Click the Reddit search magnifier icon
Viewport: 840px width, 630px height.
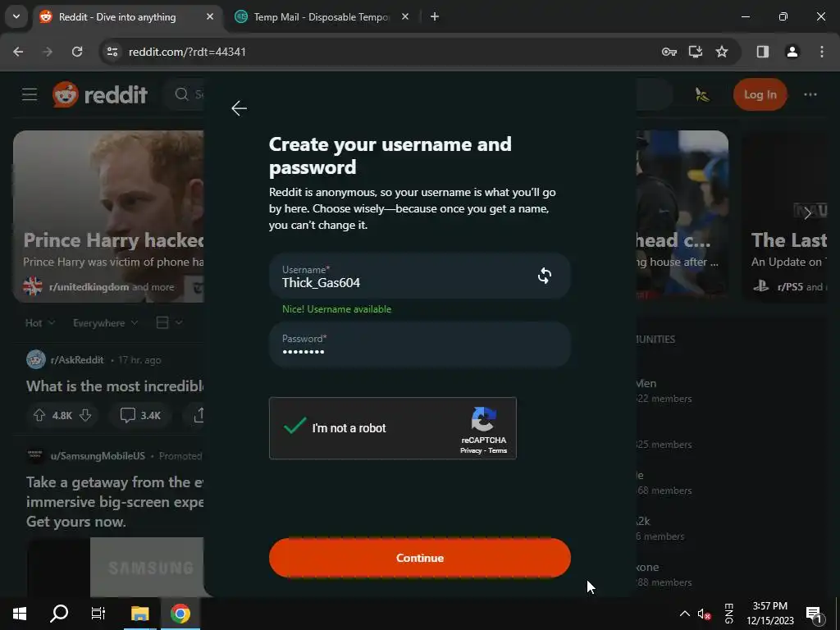point(181,94)
